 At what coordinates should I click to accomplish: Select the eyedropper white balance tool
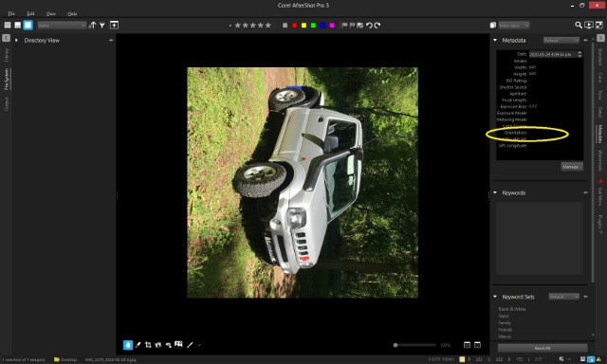pyautogui.click(x=138, y=345)
